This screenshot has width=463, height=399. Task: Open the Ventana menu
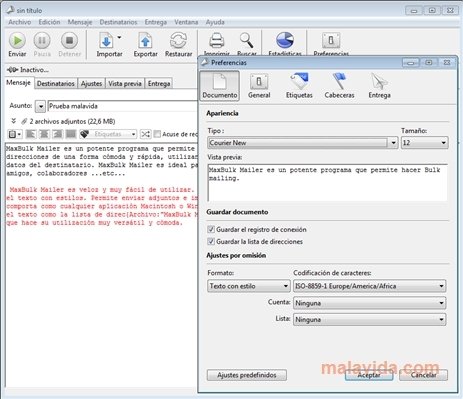[186, 22]
